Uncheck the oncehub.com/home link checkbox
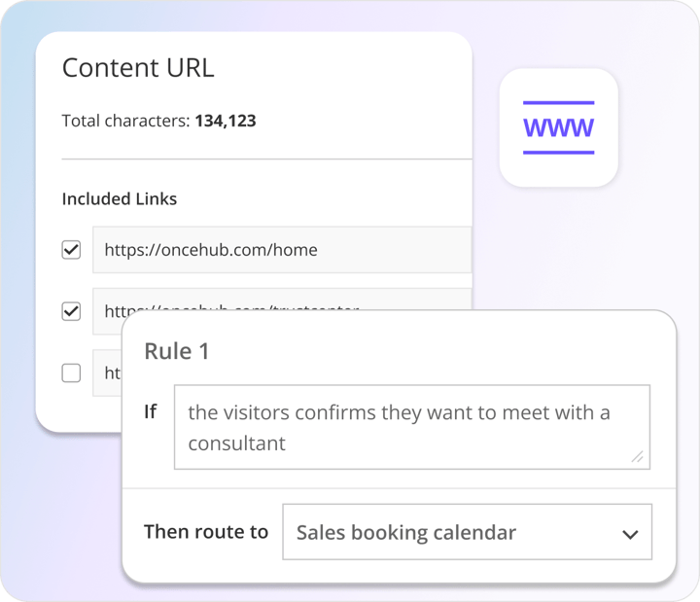 (x=71, y=250)
